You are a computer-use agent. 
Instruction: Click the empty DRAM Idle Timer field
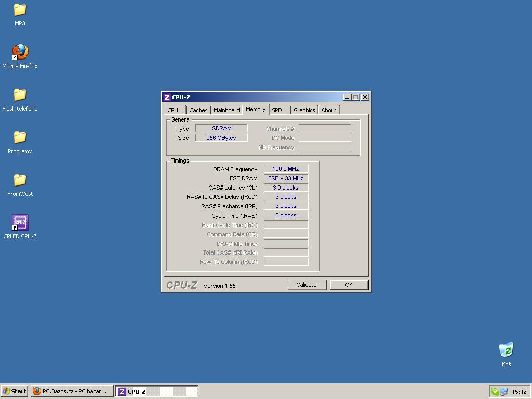(286, 243)
